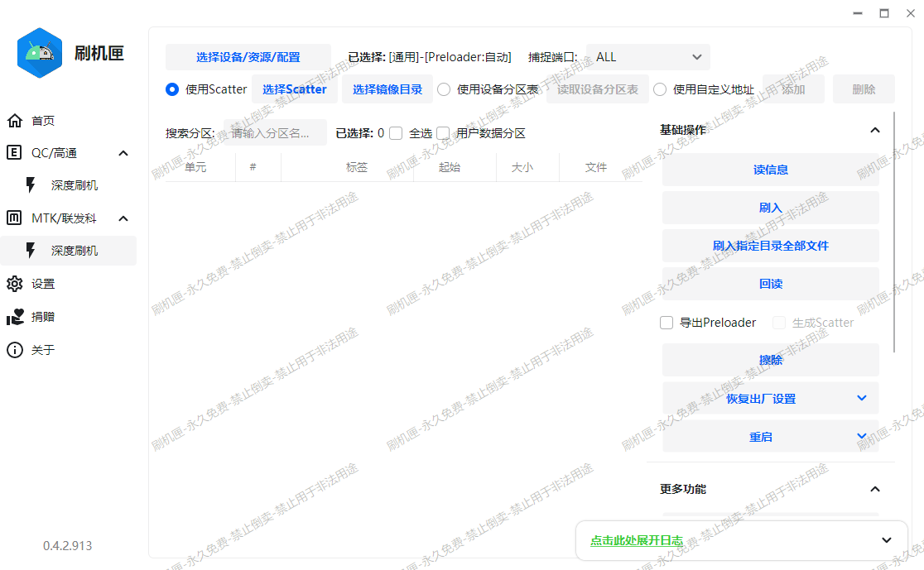Open the 首页 home page
Screen dimensions: 924x570
(46, 120)
